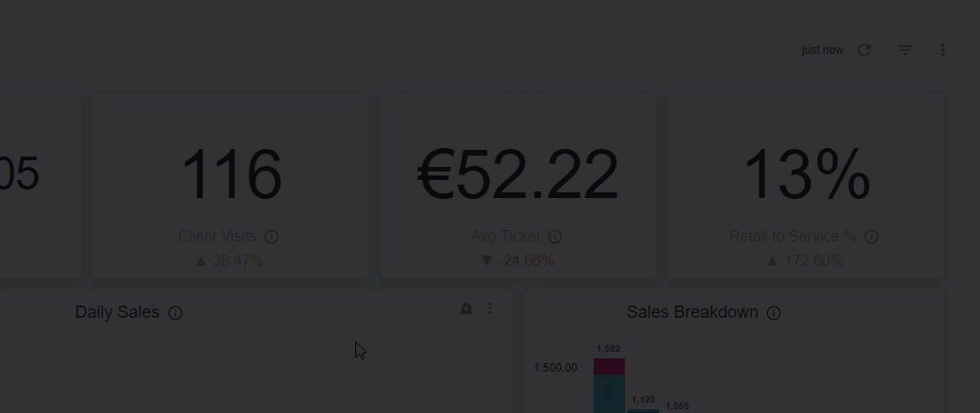Show info for Sales Breakdown chart
The height and width of the screenshot is (413, 980).
pyautogui.click(x=774, y=313)
